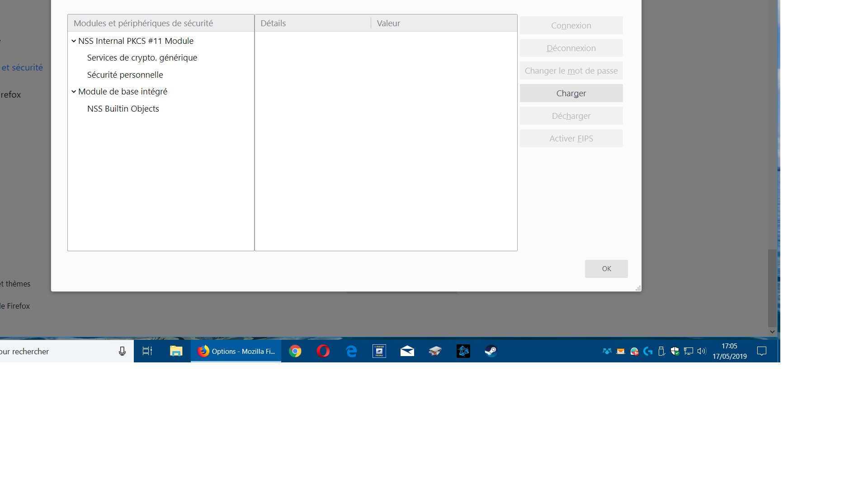The image size is (868, 488).
Task: Open Steam from the taskbar
Action: click(x=491, y=351)
